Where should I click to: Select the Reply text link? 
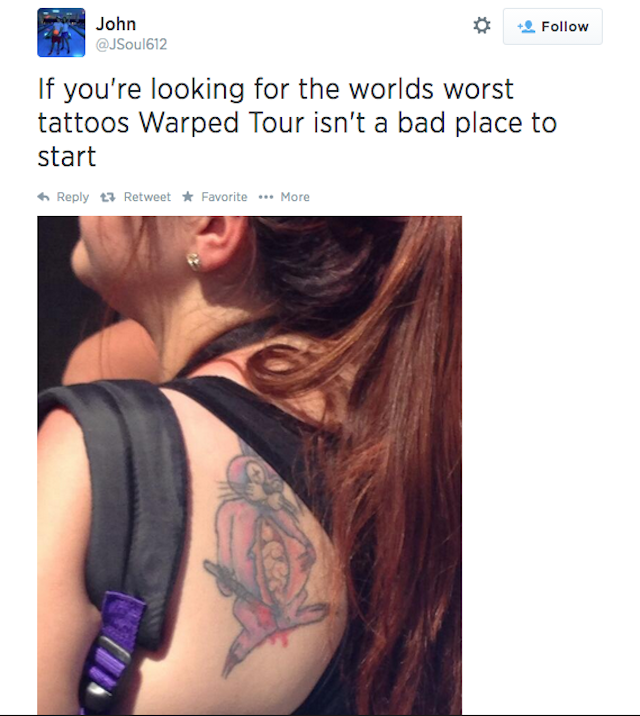(73, 197)
